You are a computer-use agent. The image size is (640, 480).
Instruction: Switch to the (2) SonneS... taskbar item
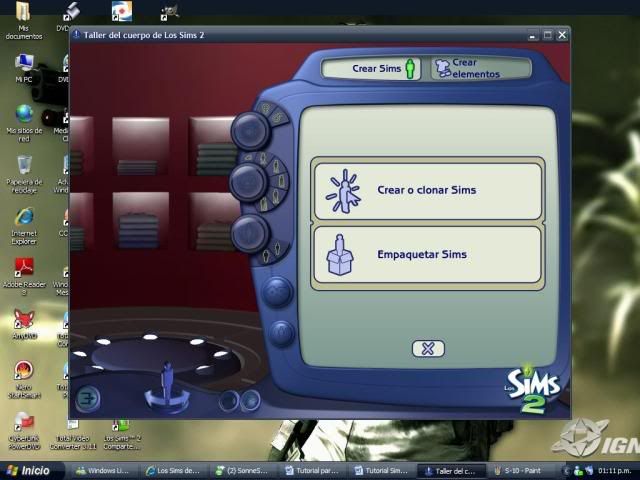(x=244, y=471)
